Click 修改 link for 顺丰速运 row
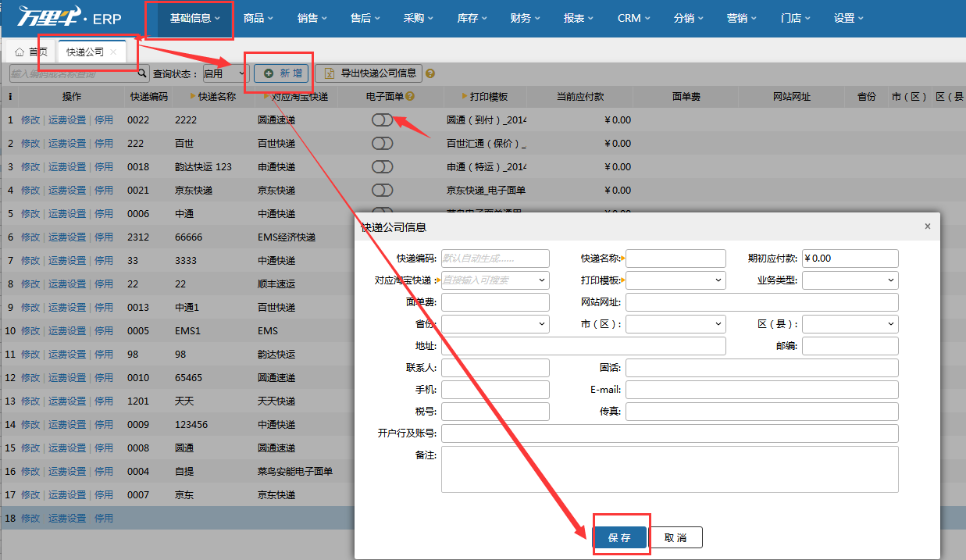 (30, 284)
